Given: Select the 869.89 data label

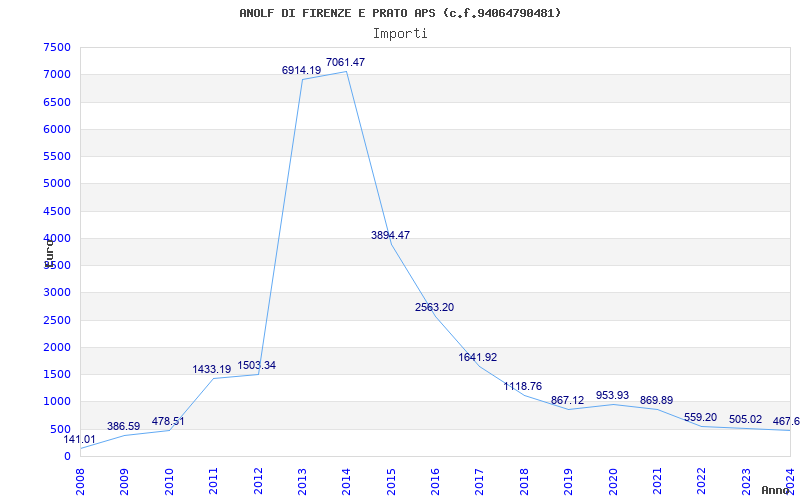Looking at the screenshot, I should click(657, 401).
